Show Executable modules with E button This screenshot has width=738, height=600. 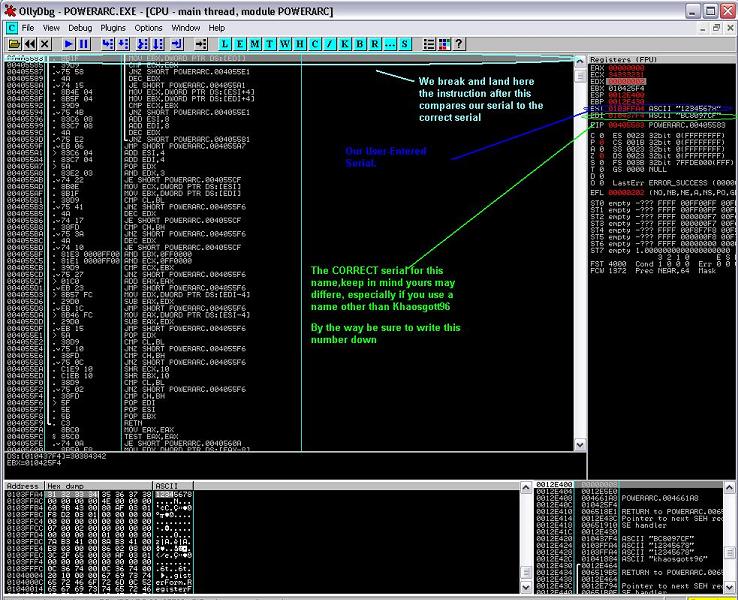[x=240, y=44]
